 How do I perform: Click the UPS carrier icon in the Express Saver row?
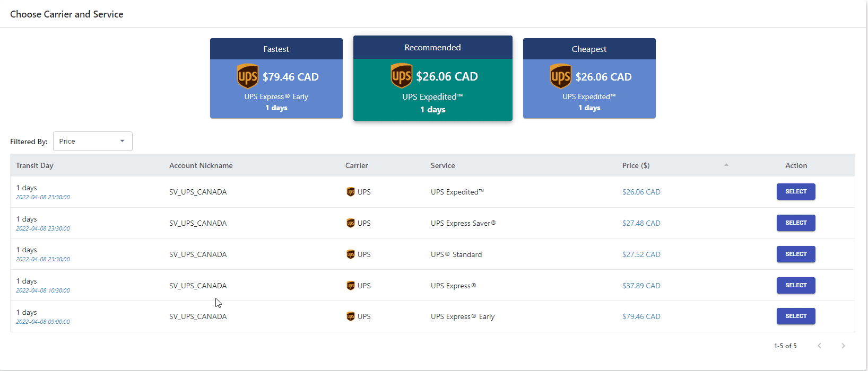tap(350, 223)
